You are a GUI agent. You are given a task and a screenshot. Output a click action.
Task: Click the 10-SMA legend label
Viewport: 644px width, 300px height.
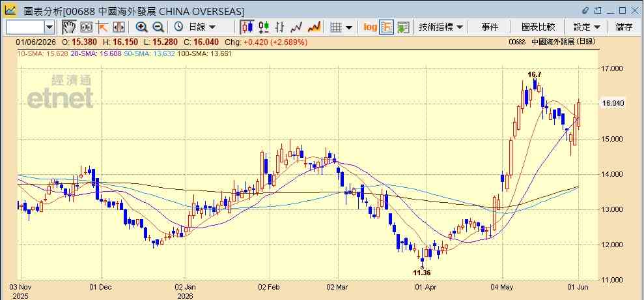[x=42, y=53]
